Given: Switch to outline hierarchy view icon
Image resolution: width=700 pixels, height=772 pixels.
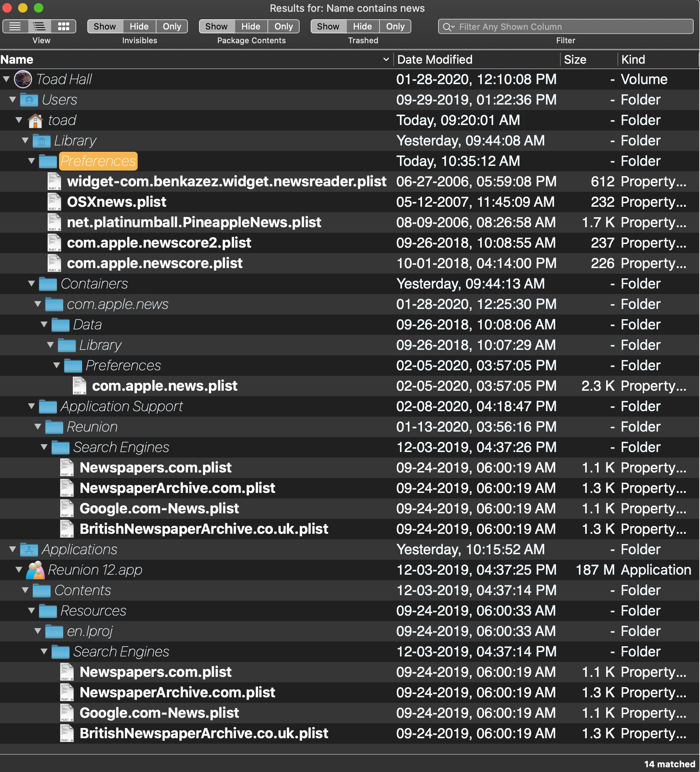Looking at the screenshot, I should click(39, 26).
